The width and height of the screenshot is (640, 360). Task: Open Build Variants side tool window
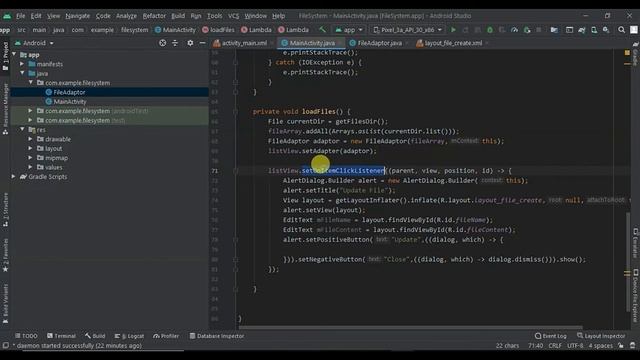(x=5, y=304)
